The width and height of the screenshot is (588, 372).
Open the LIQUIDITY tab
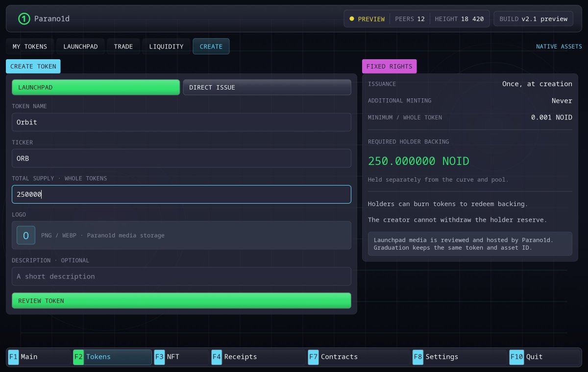166,46
